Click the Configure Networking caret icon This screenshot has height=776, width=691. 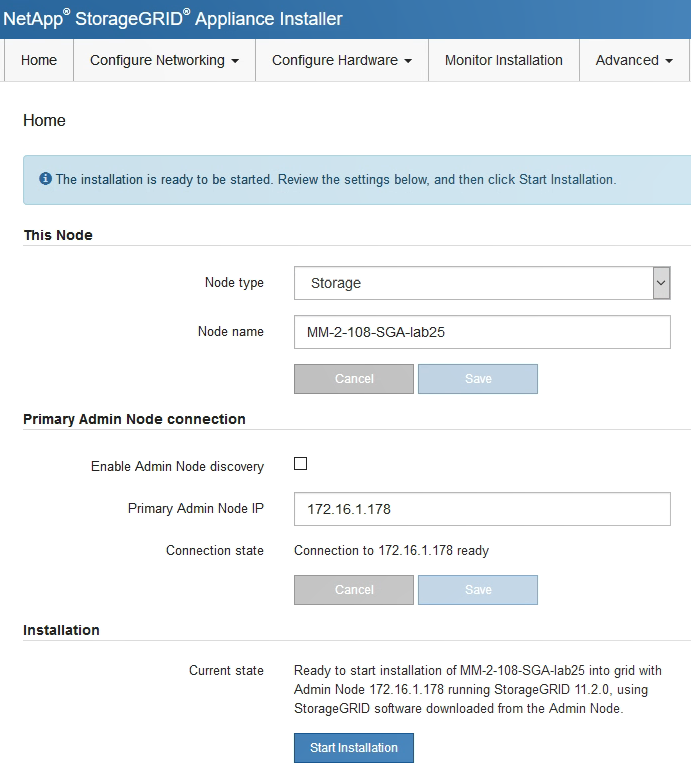(235, 61)
